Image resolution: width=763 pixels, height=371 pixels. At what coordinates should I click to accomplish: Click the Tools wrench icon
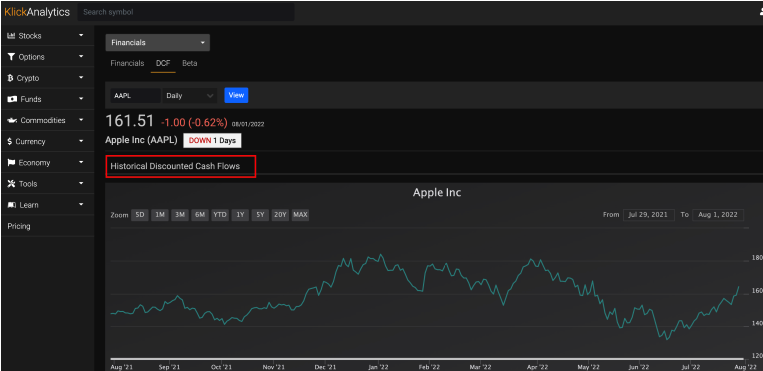(11, 184)
